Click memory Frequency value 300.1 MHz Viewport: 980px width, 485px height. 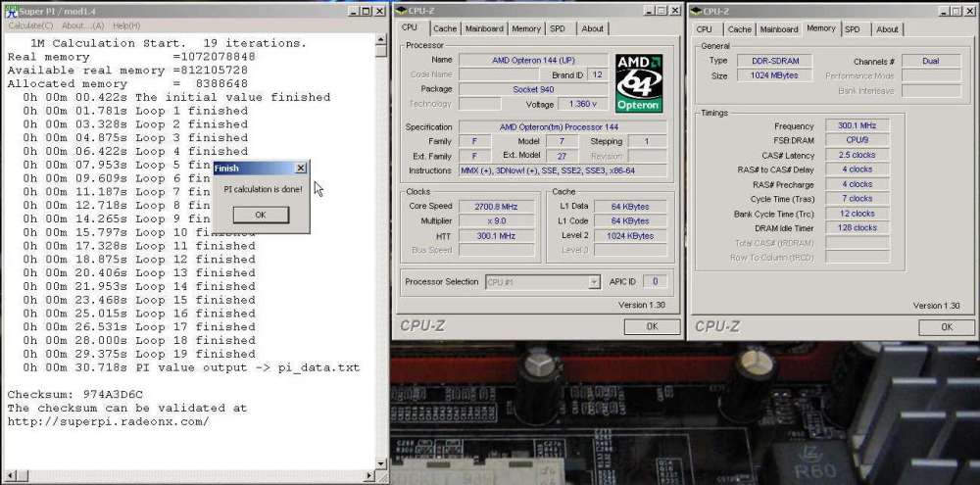(x=857, y=125)
